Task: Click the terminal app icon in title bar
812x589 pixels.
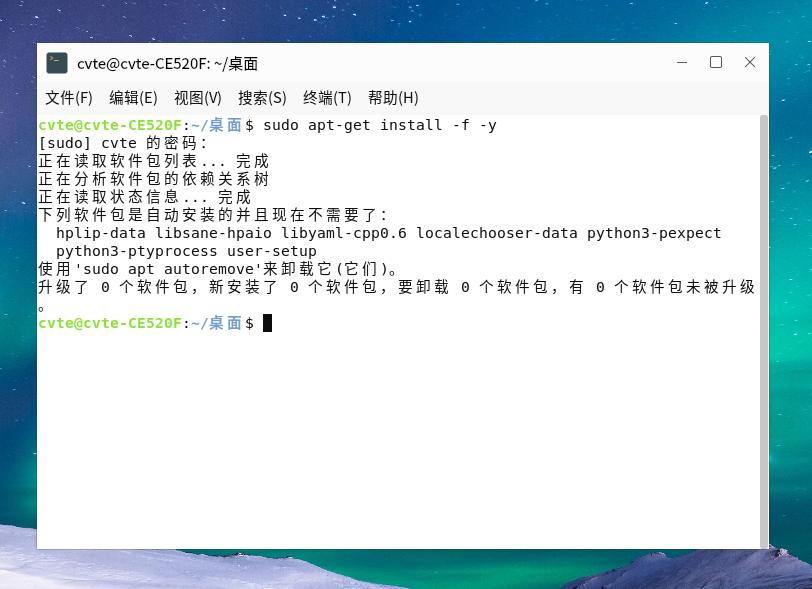Action: [56, 63]
